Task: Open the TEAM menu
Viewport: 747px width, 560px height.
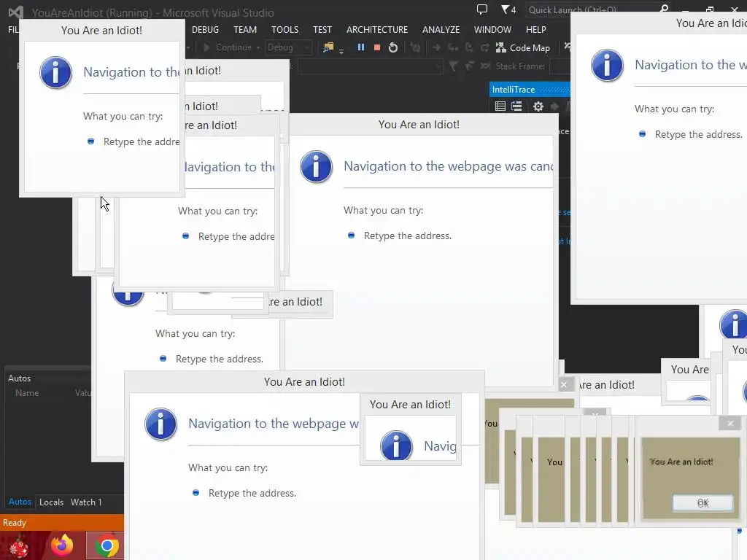Action: [245, 29]
